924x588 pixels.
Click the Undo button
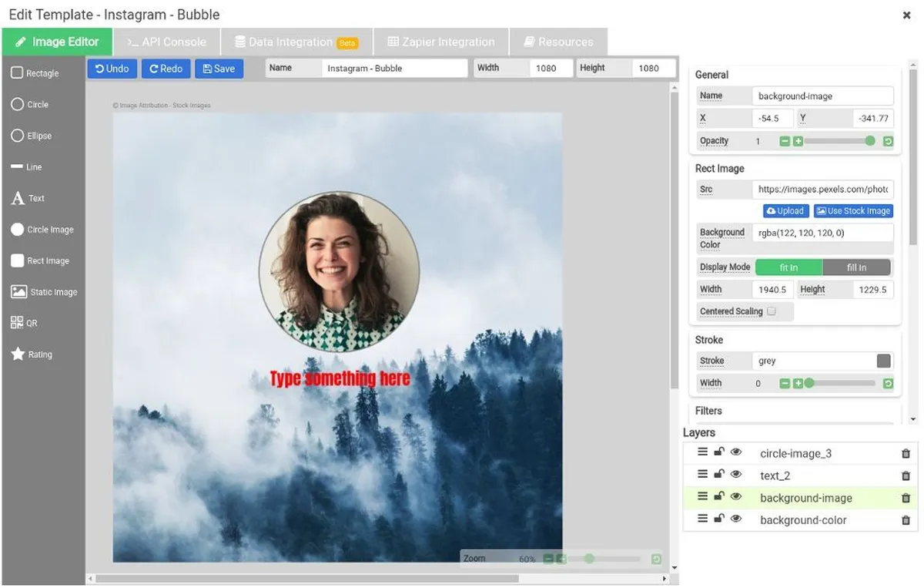click(112, 69)
